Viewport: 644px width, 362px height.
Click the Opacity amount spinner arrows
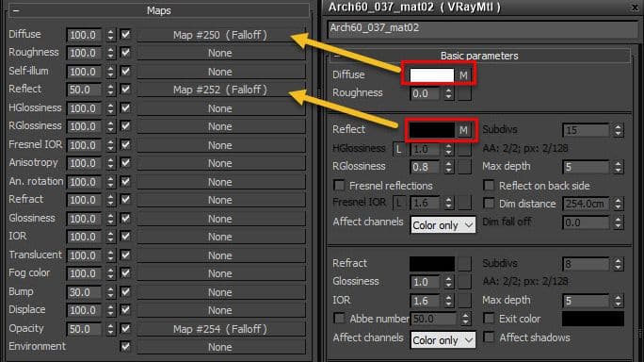(x=110, y=329)
